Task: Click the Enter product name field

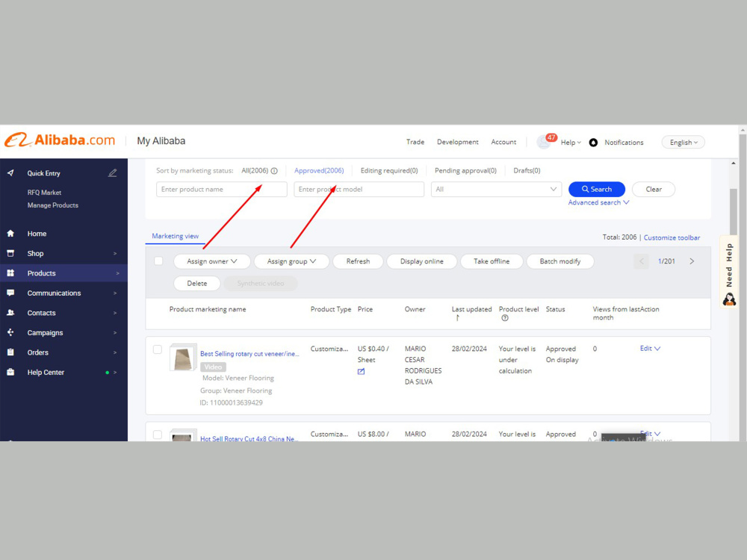Action: [x=222, y=189]
